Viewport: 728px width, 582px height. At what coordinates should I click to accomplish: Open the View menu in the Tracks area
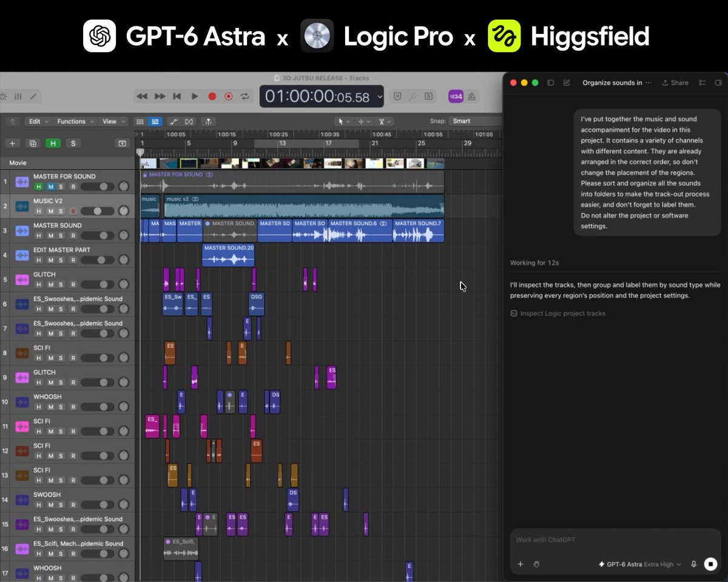(113, 121)
